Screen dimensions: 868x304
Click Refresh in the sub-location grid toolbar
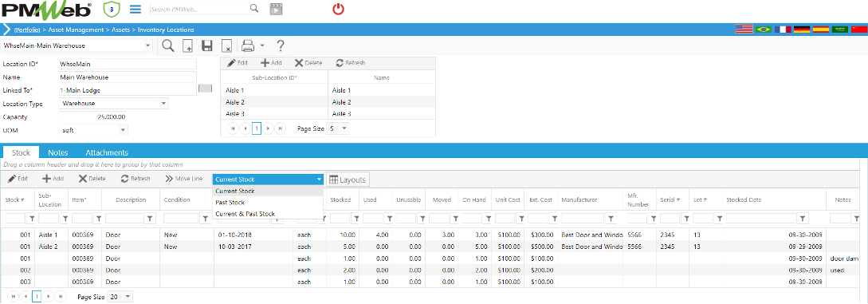click(351, 63)
